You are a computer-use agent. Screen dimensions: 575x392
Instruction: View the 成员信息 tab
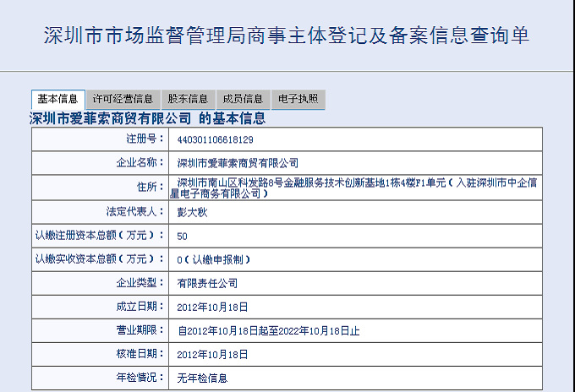[243, 100]
